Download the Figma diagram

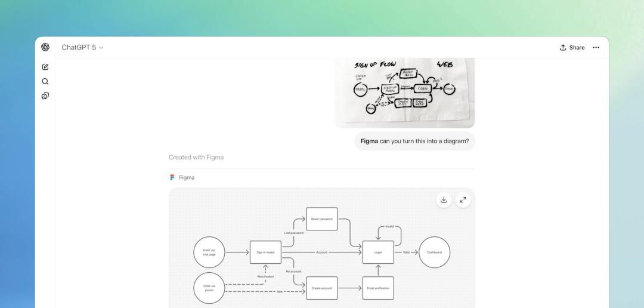444,200
